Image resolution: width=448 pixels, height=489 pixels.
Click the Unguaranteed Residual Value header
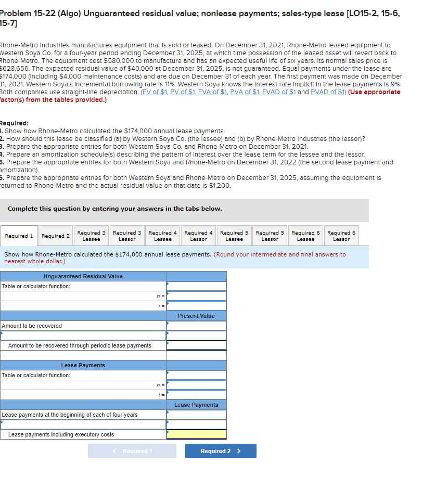point(83,276)
